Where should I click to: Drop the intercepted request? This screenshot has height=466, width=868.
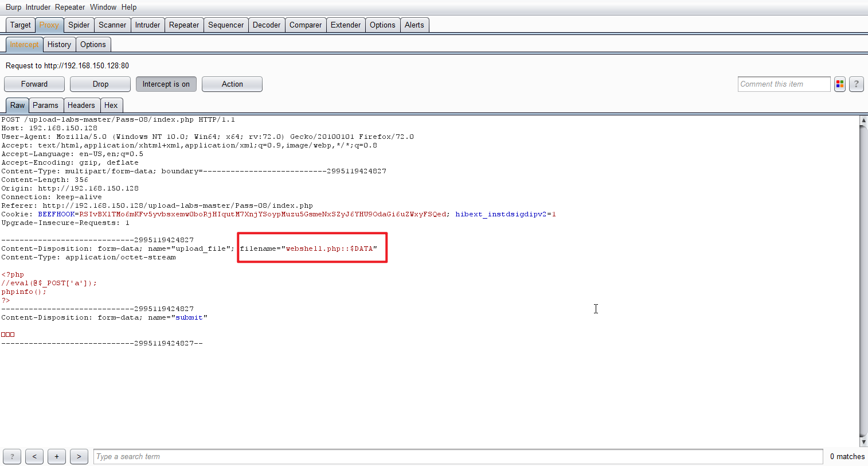(x=100, y=84)
